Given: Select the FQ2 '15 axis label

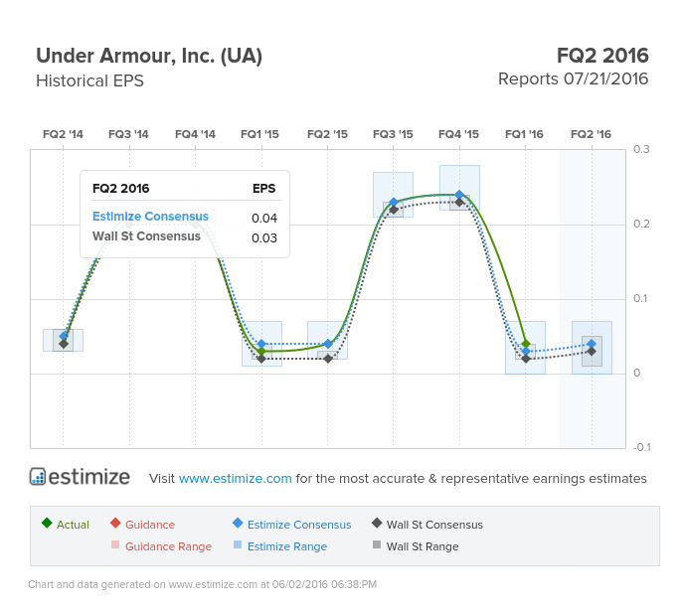Looking at the screenshot, I should tap(327, 134).
